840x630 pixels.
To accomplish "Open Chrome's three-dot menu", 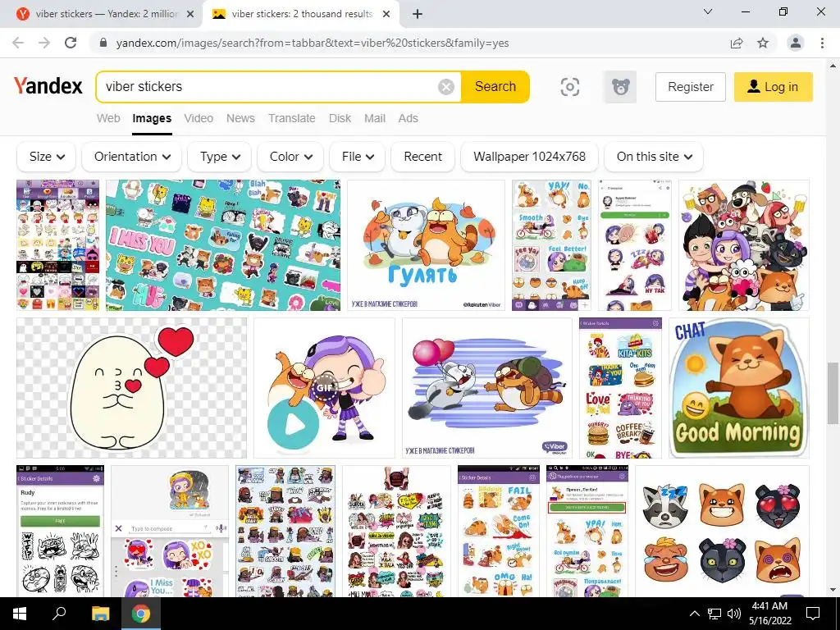I will [x=822, y=43].
